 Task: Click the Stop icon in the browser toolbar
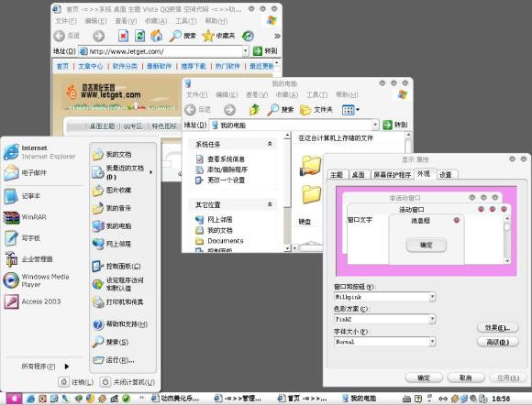pos(123,36)
